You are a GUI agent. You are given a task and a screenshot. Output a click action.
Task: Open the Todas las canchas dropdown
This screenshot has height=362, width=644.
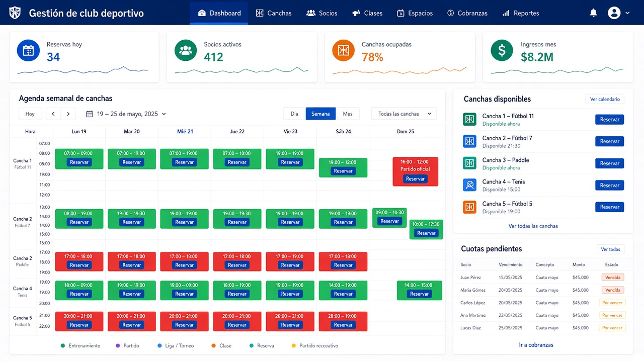(404, 114)
